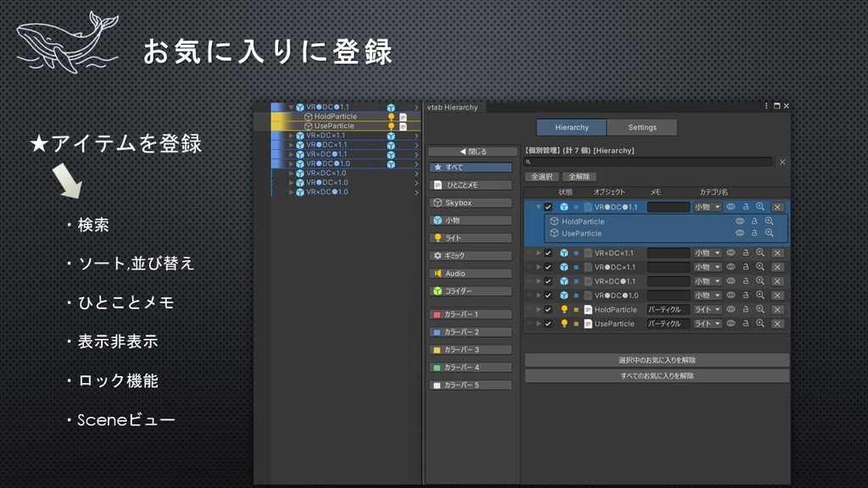Click cube badge right of VR●DC●1.1 in left tree
Screen dimensions: 868x488
pos(391,108)
